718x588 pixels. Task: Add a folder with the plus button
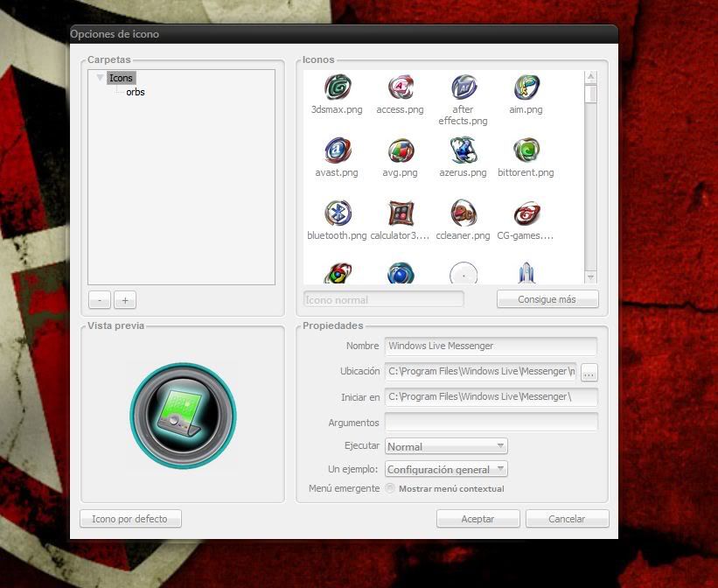125,300
